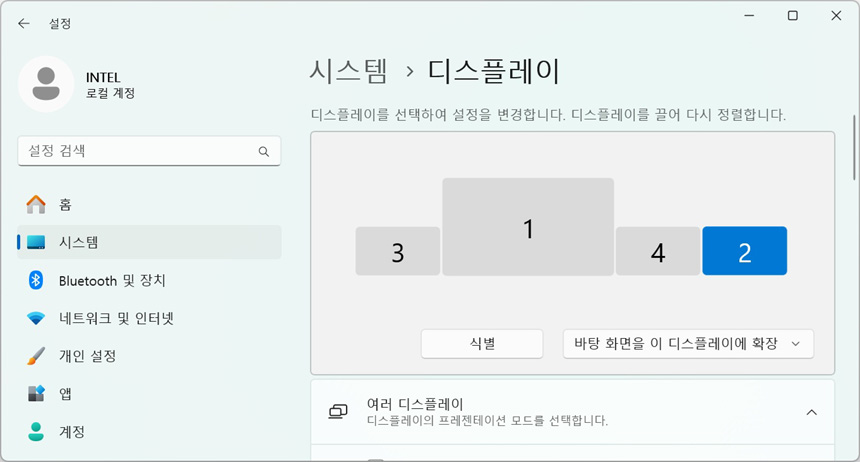Click the Apps icon in sidebar

coord(36,394)
